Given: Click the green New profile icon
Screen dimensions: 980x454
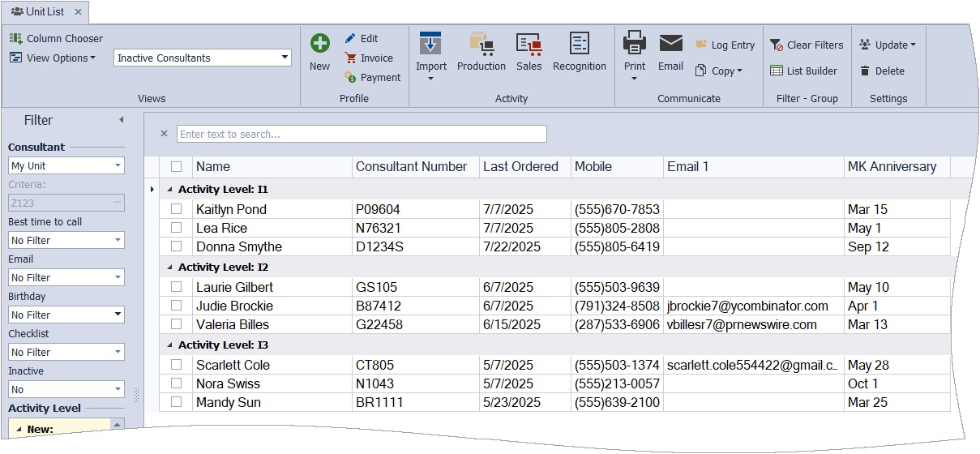Looking at the screenshot, I should pyautogui.click(x=320, y=44).
